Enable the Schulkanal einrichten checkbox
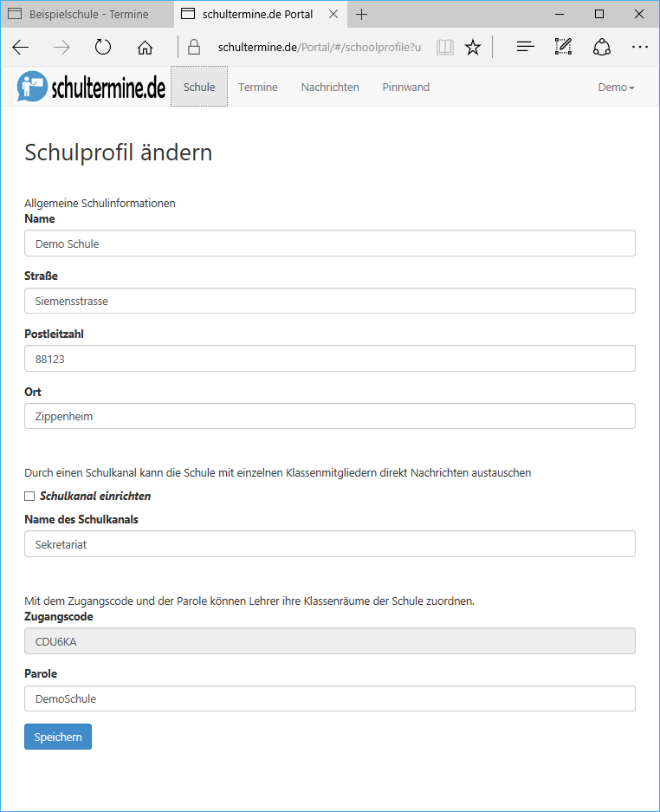Image resolution: width=660 pixels, height=812 pixels. tap(29, 496)
